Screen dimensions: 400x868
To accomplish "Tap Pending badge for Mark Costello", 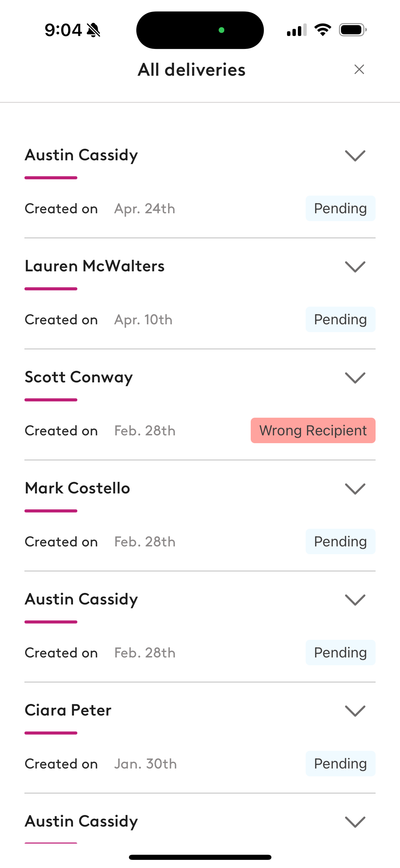I will tap(340, 541).
